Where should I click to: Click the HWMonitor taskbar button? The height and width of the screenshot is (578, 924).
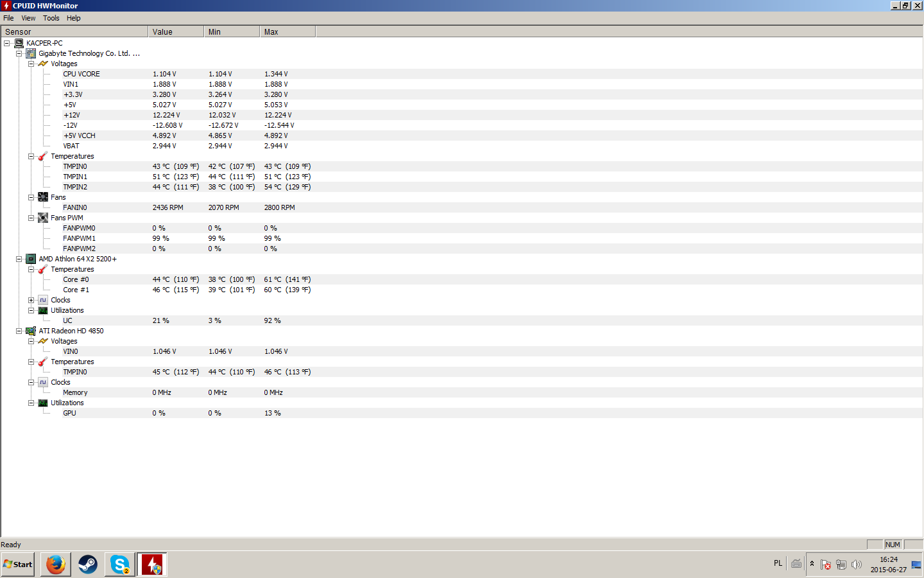(152, 565)
